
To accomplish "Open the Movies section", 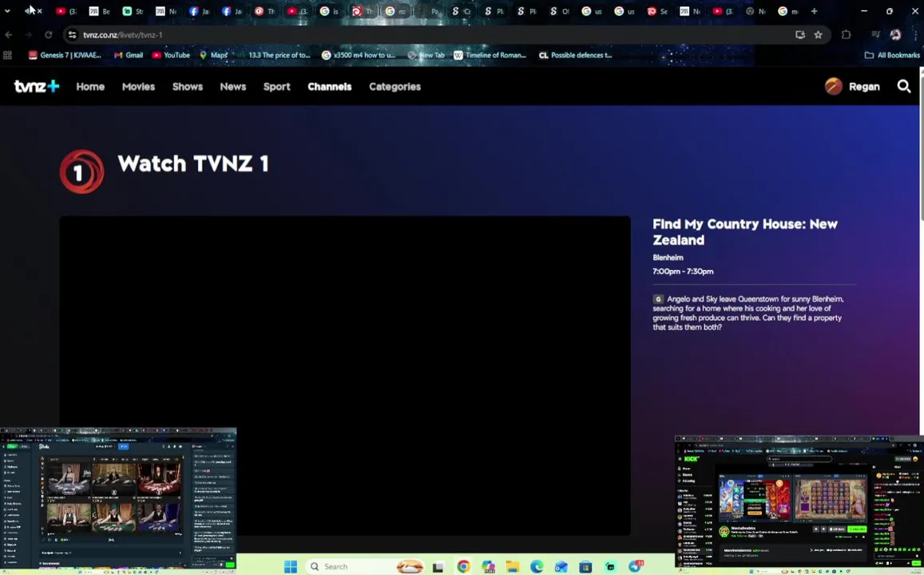I will click(138, 86).
